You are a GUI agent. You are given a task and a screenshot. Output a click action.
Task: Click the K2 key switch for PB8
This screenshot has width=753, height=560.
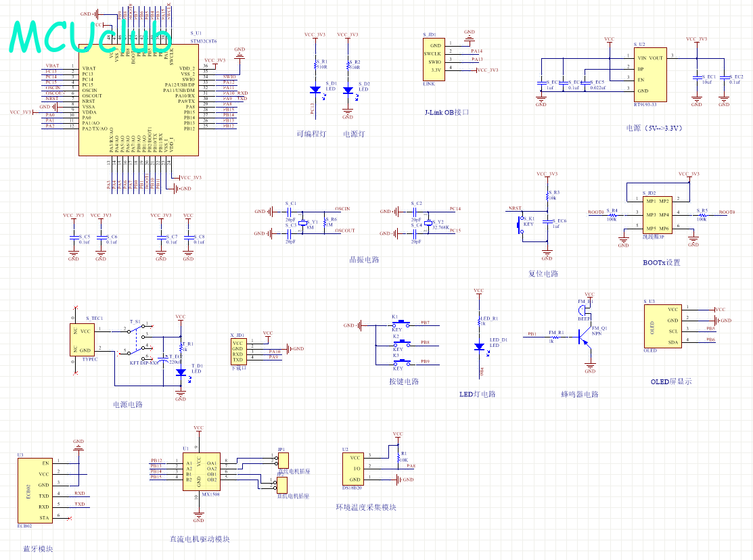pos(401,344)
